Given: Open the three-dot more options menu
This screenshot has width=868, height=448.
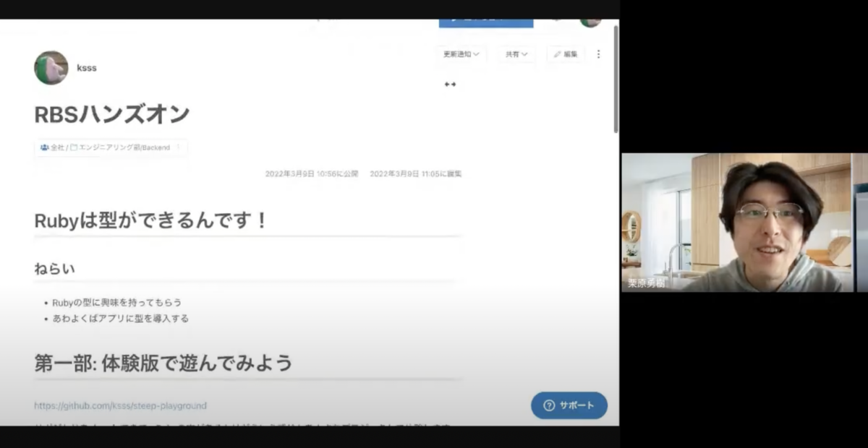Looking at the screenshot, I should (598, 54).
